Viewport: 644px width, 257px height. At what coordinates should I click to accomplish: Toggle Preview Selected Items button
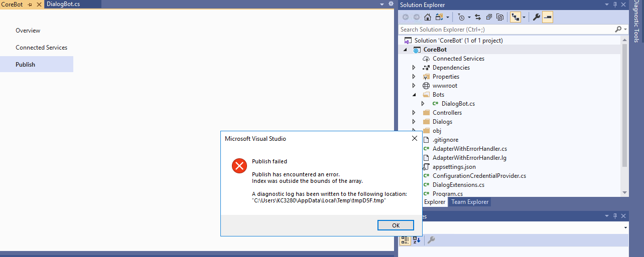547,17
